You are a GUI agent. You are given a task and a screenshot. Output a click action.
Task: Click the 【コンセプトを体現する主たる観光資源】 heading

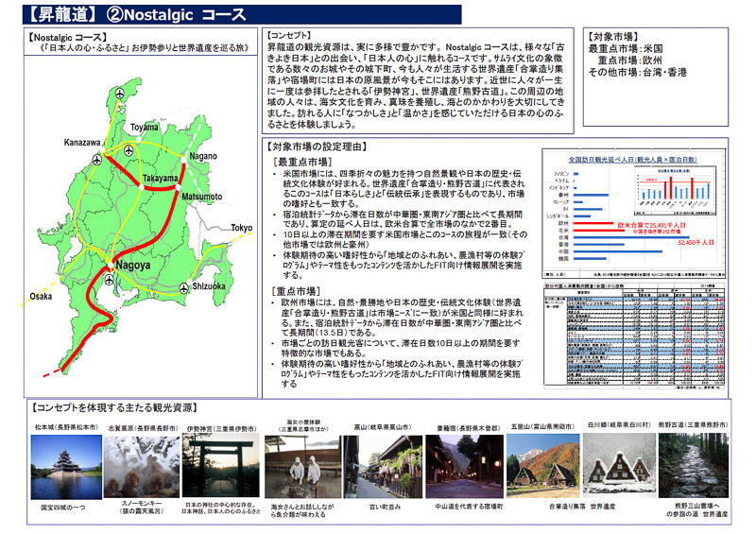(114, 408)
